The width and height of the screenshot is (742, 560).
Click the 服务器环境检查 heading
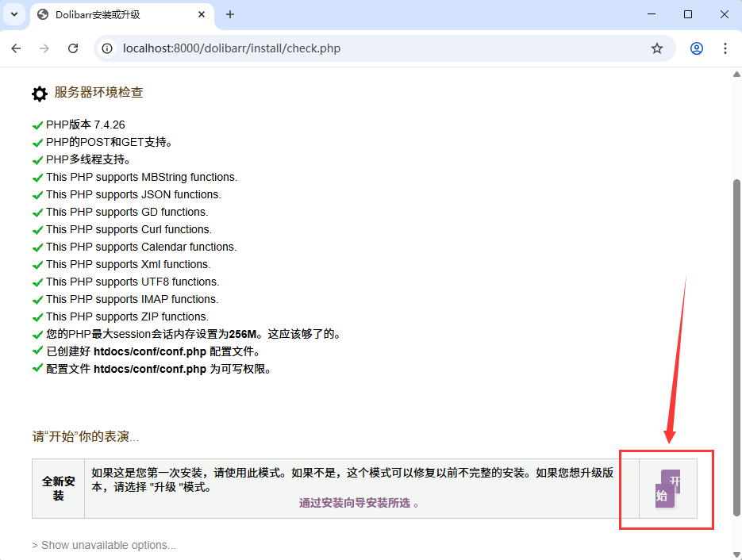pyautogui.click(x=99, y=92)
